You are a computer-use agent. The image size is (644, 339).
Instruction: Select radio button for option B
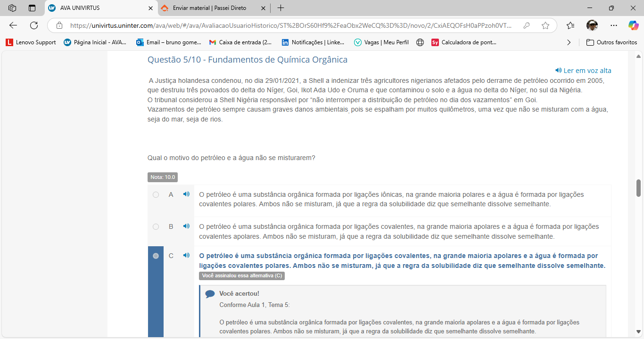click(x=156, y=226)
